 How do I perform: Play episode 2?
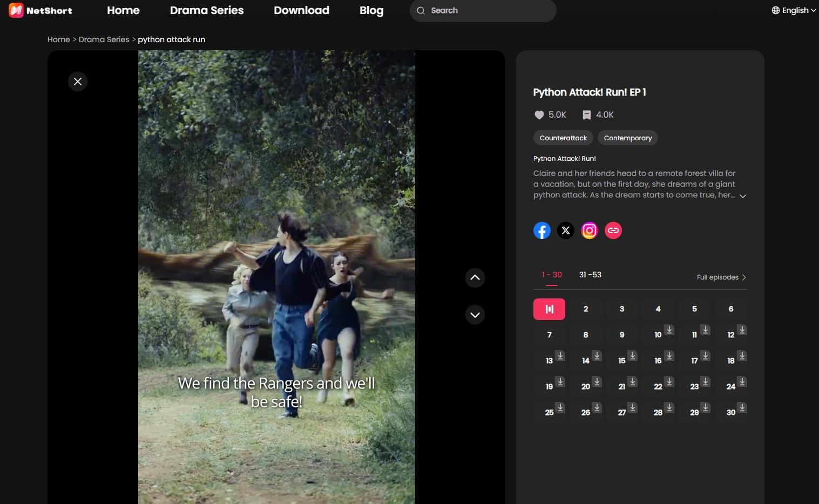[x=586, y=309]
